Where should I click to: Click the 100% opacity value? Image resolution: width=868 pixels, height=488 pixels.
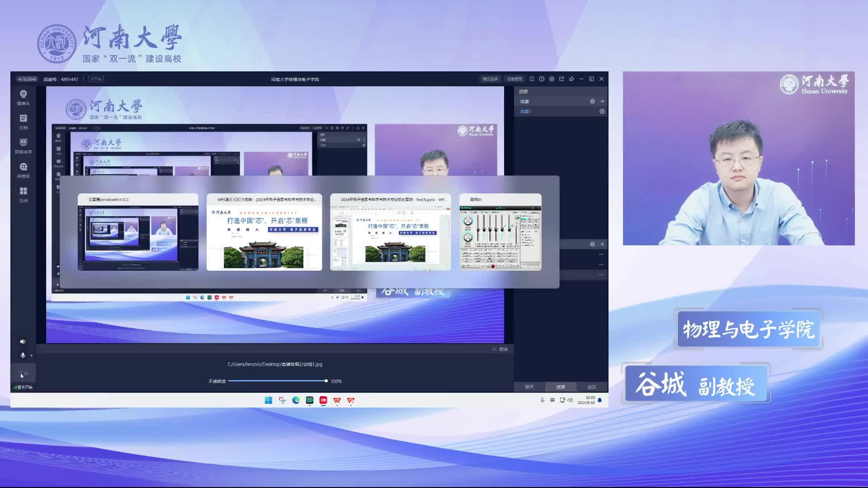(x=336, y=381)
